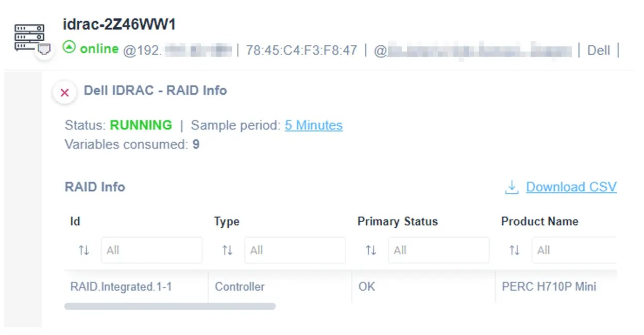Sort the Primary Status column
Image resolution: width=644 pixels, height=335 pixels.
point(370,250)
